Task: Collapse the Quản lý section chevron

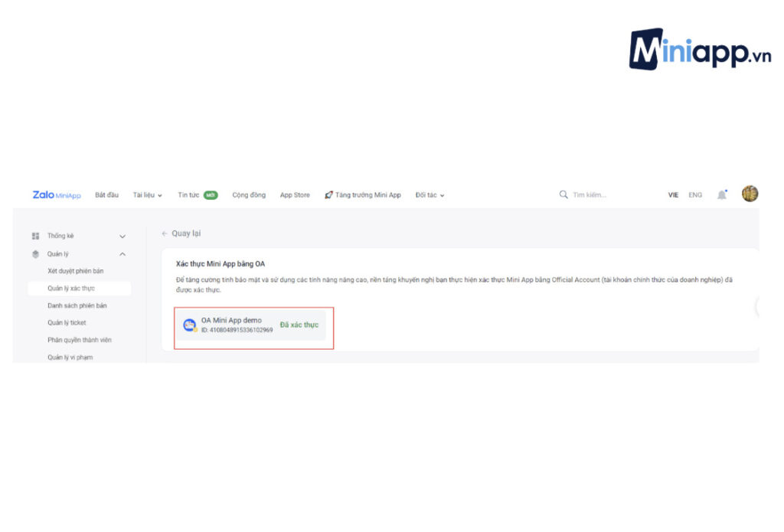Action: (x=122, y=254)
